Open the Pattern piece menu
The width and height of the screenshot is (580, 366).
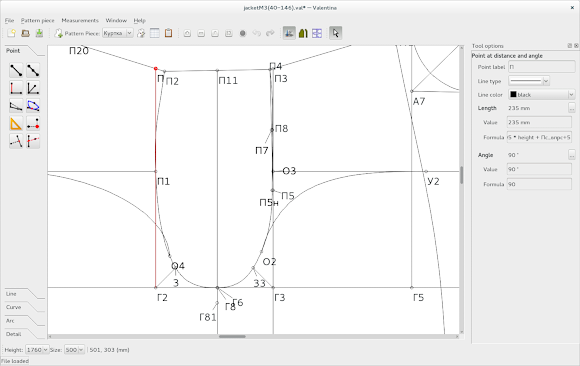[x=37, y=20]
